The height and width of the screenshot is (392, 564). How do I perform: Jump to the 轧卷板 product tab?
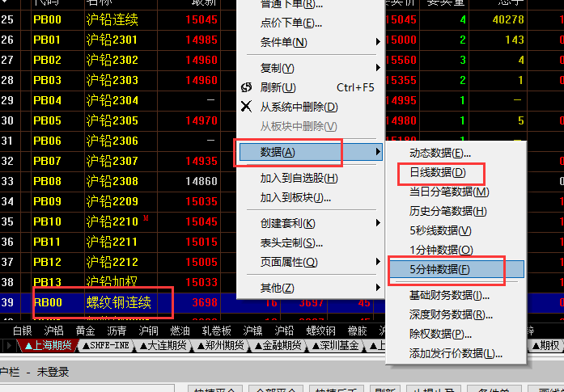216,331
